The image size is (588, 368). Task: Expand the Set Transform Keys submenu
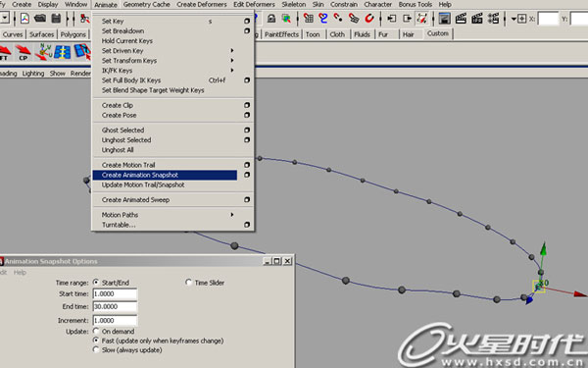[x=232, y=60]
